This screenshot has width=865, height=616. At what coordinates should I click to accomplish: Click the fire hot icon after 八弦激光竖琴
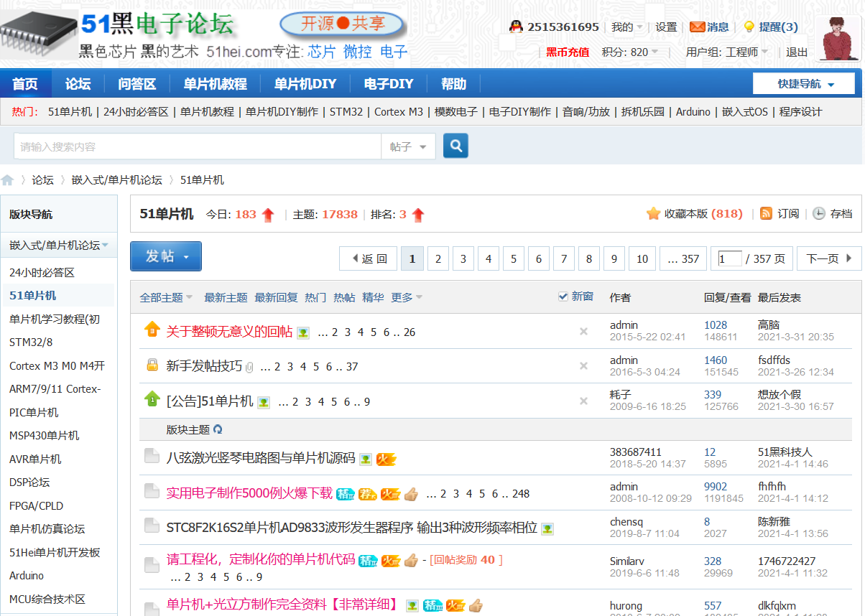click(x=387, y=459)
